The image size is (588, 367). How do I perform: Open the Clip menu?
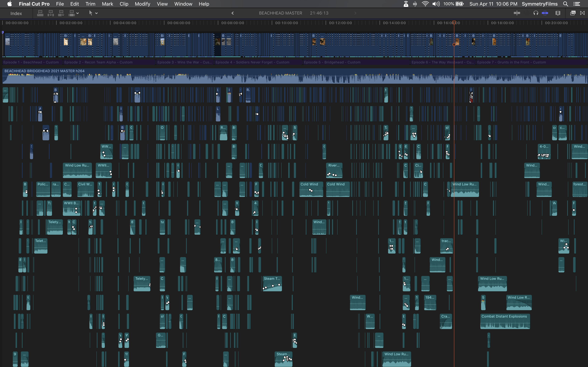[x=124, y=4]
